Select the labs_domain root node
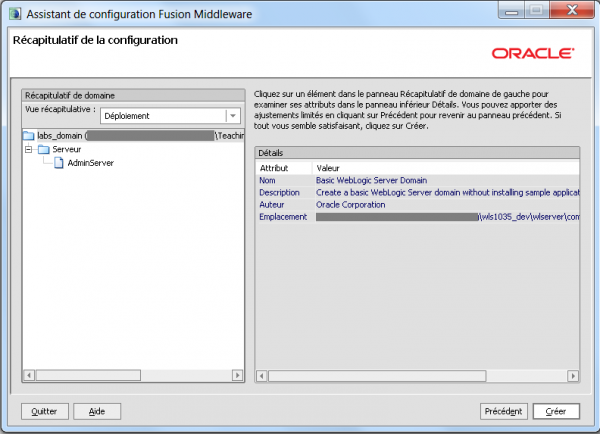 pyautogui.click(x=134, y=135)
